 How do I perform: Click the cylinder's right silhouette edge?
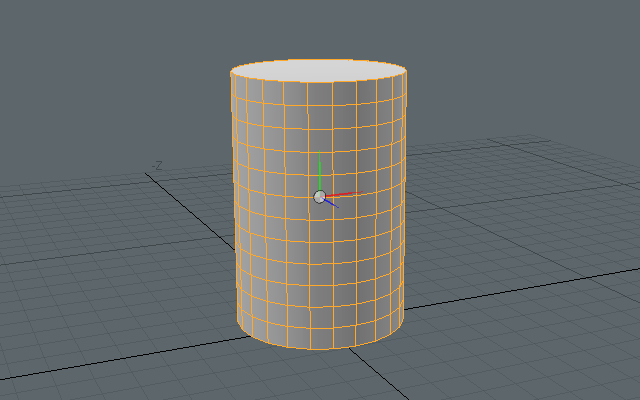[x=406, y=200]
